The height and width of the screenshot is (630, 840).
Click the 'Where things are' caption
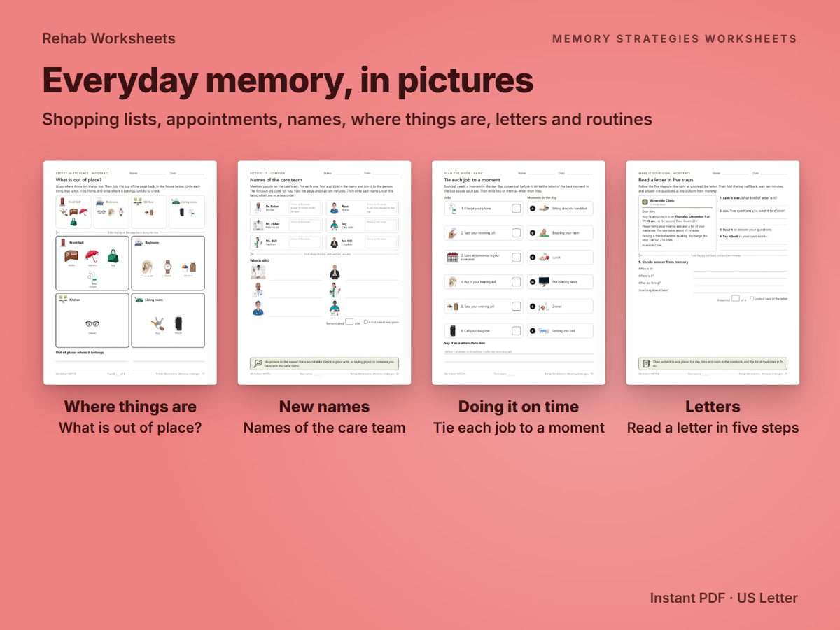pos(130,407)
